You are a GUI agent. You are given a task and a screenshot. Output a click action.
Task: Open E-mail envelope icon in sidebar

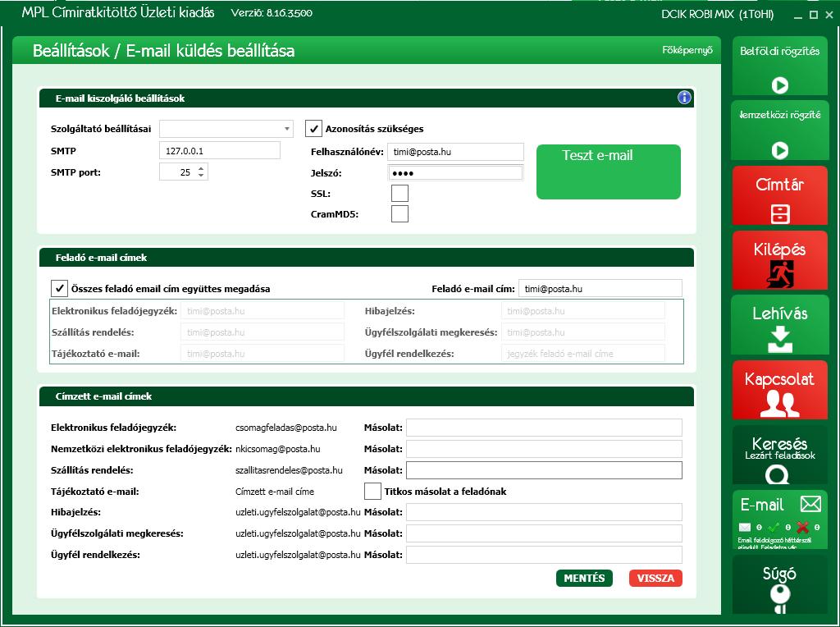point(810,504)
